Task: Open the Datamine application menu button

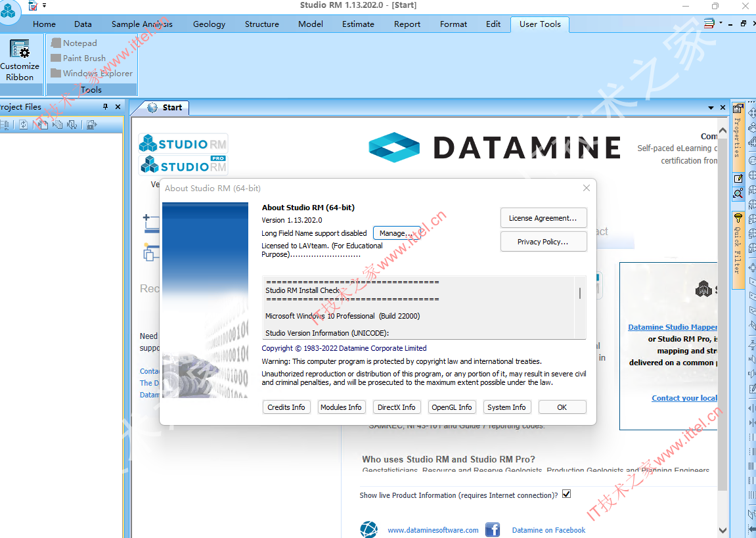Action: click(9, 11)
